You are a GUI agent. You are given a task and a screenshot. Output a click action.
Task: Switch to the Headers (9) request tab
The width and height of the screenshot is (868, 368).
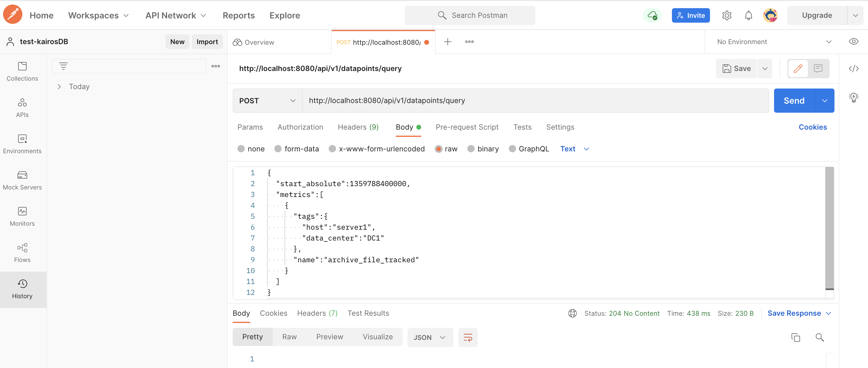pos(358,127)
